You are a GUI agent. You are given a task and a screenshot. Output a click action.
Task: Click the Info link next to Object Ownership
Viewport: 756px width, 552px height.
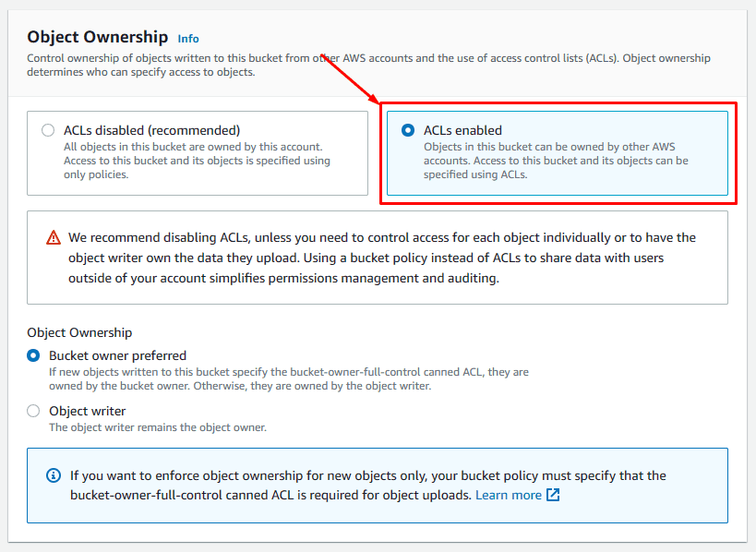pyautogui.click(x=188, y=38)
